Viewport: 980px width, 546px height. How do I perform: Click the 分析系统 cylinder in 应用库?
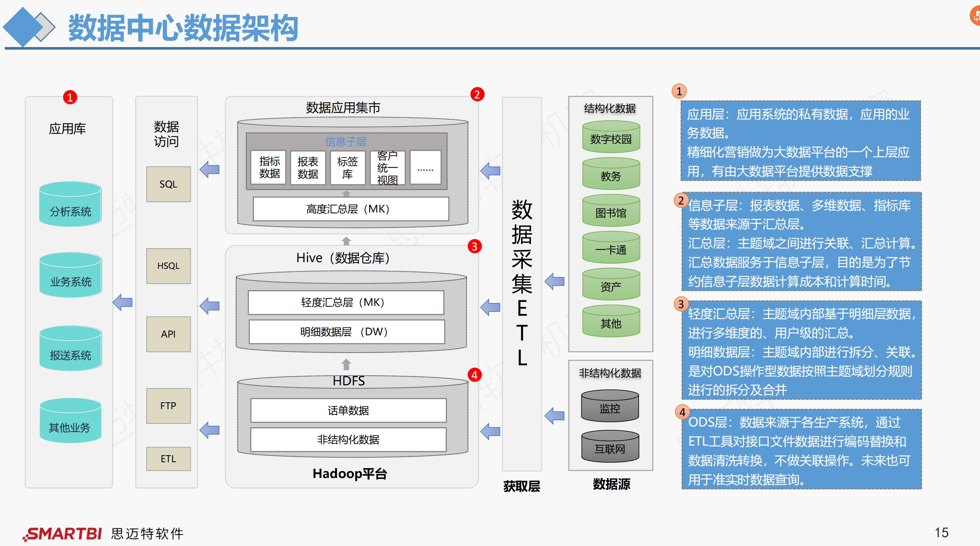(71, 204)
